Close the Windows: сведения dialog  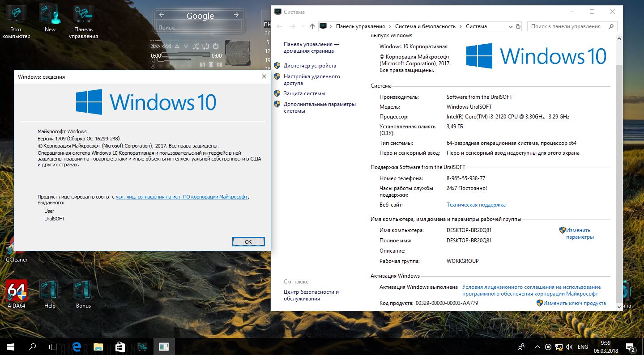pyautogui.click(x=264, y=77)
